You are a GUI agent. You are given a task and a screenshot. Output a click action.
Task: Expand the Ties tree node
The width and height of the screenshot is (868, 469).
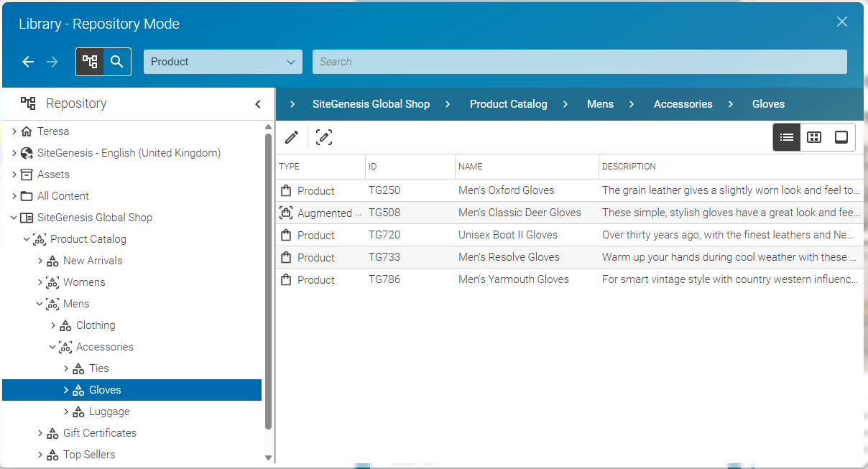(x=66, y=368)
